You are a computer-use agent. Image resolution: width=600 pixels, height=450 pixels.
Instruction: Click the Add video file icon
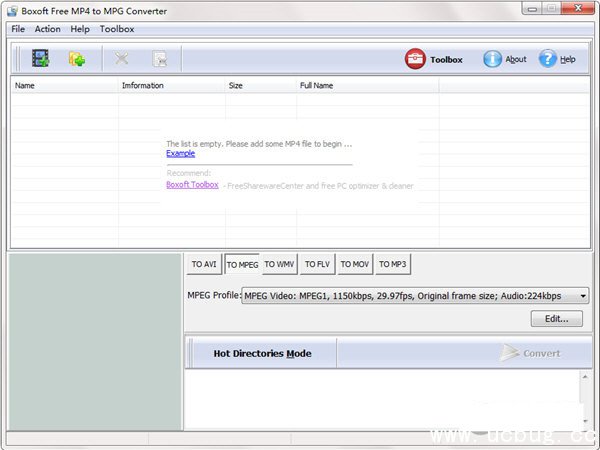[40, 59]
